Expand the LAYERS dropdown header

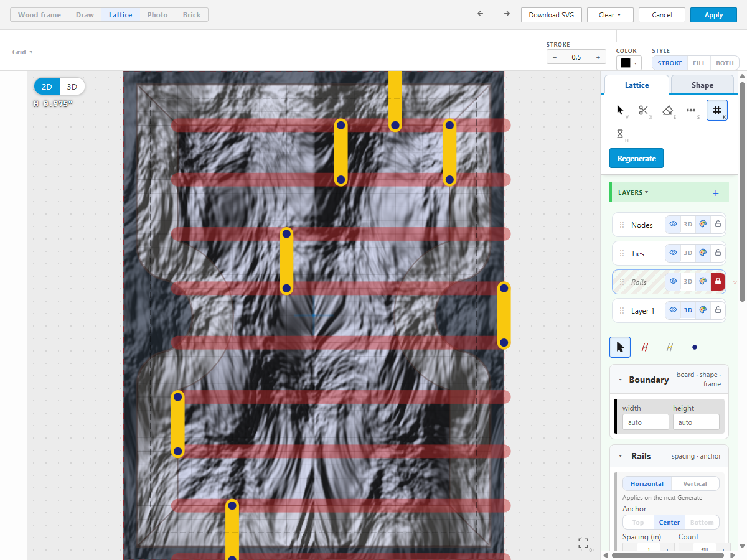[x=633, y=193]
